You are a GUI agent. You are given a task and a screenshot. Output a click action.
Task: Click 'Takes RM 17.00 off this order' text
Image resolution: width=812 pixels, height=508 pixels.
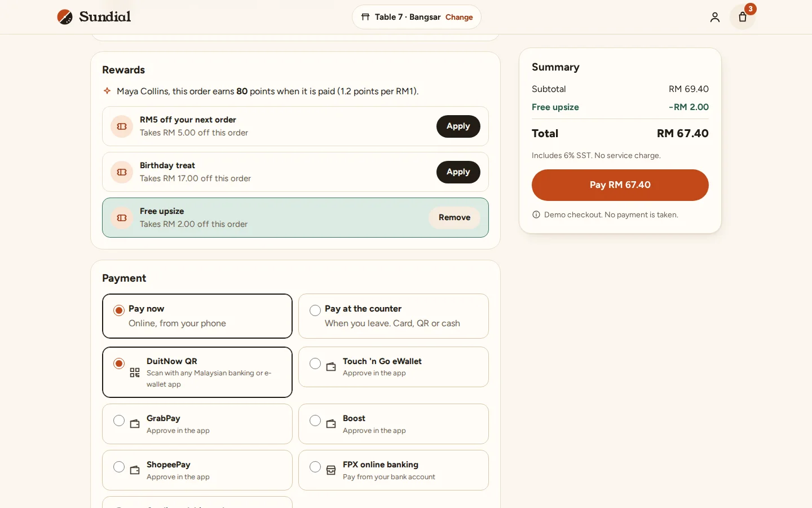pos(195,178)
